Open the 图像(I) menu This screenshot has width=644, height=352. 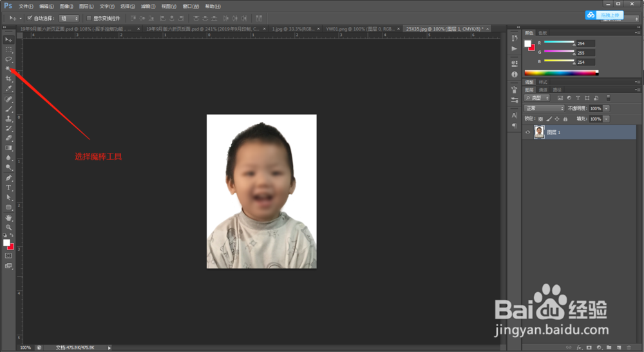[x=66, y=6]
